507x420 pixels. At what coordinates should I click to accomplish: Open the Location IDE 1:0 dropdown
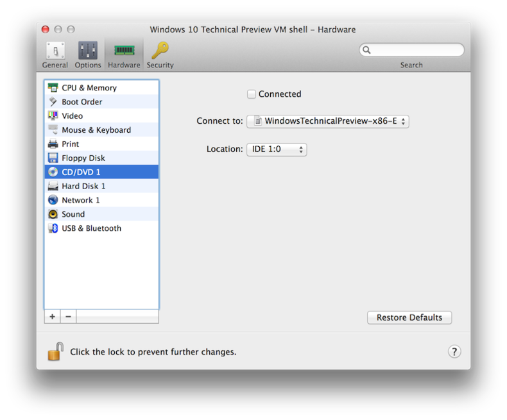(x=277, y=149)
